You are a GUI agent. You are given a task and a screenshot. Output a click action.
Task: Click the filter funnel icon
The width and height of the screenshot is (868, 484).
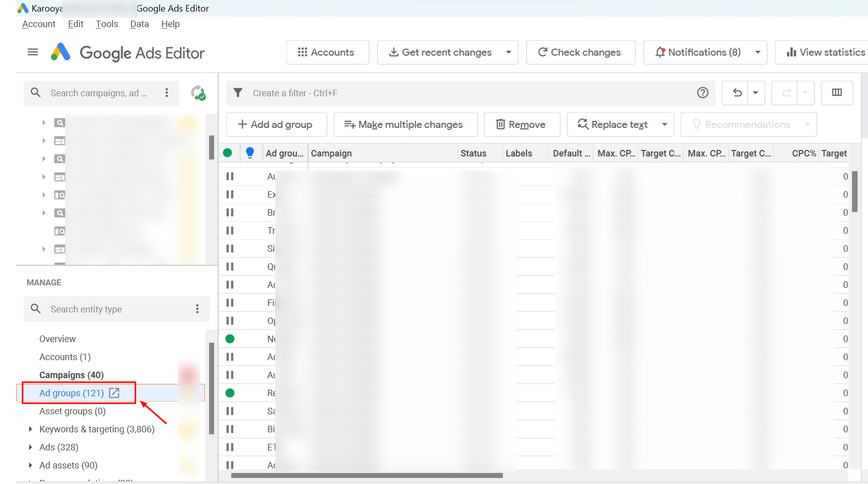(238, 93)
